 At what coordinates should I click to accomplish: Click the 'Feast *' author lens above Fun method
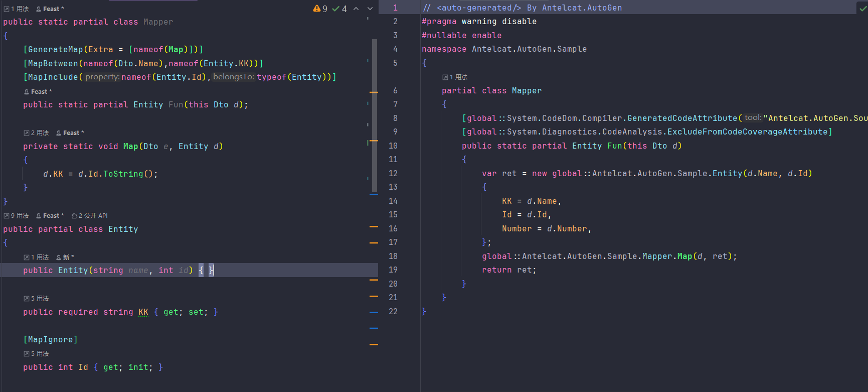click(38, 91)
